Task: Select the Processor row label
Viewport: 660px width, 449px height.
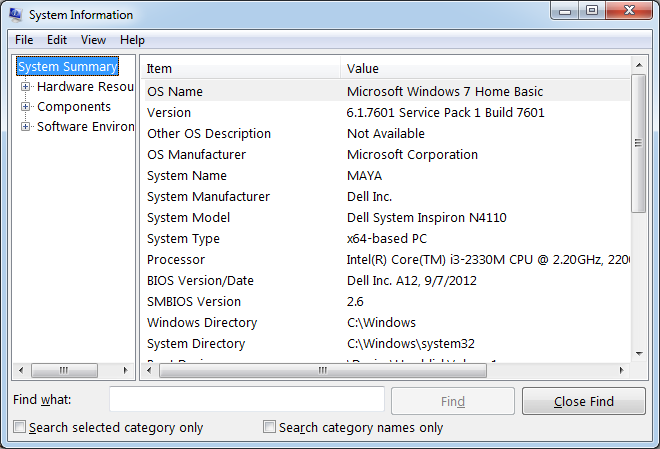Action: click(x=176, y=260)
